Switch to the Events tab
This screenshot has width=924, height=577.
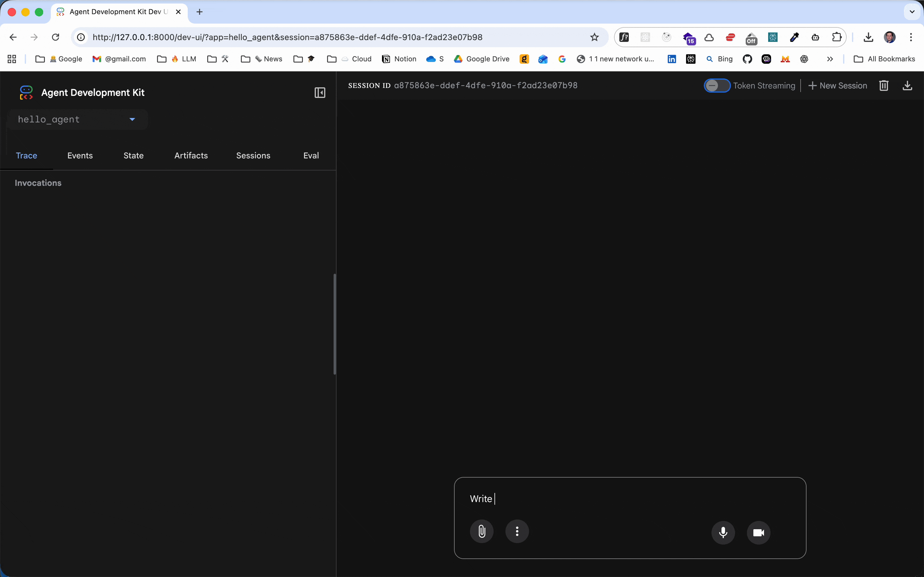click(x=80, y=155)
